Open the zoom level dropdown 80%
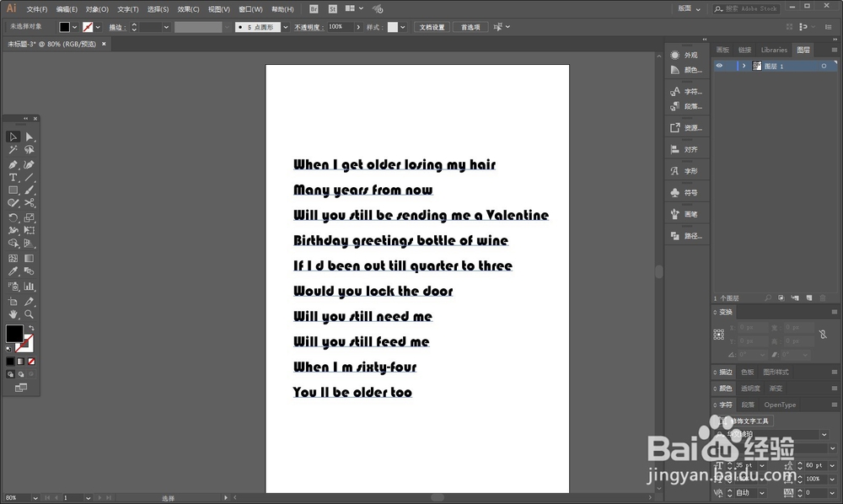 [x=35, y=498]
